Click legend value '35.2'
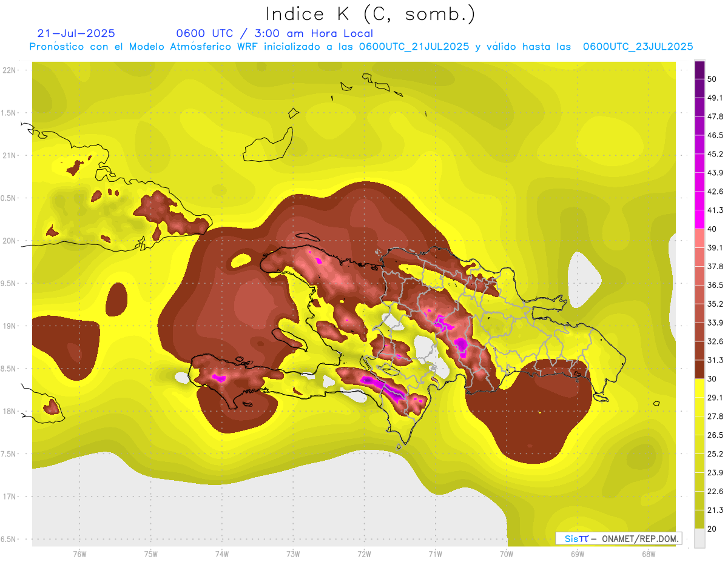This screenshot has height=562, width=728. [x=715, y=304]
